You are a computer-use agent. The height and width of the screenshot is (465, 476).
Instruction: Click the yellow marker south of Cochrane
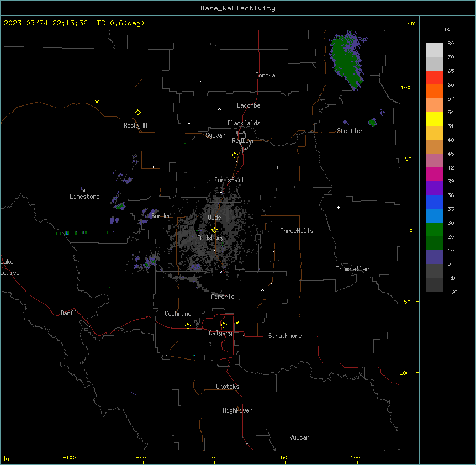click(x=188, y=326)
